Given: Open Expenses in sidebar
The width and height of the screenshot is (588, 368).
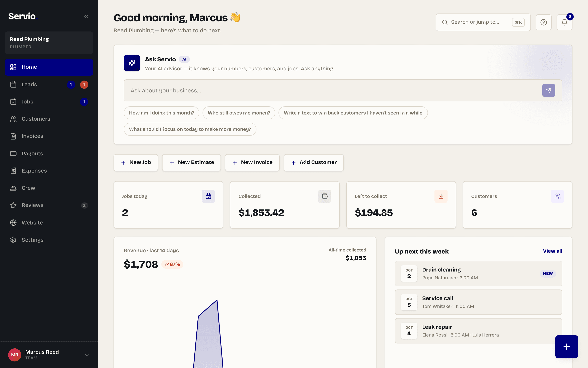Looking at the screenshot, I should (49, 171).
